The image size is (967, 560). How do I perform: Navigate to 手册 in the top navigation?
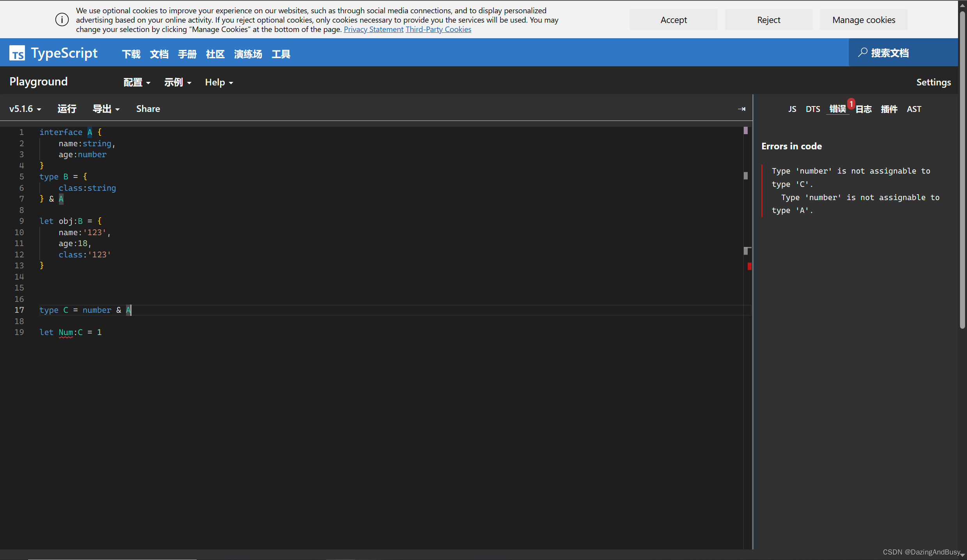click(187, 54)
